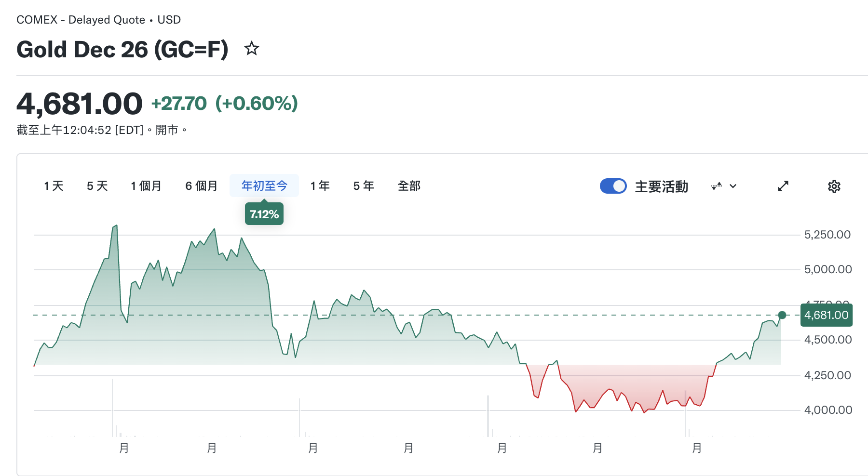Click the event marker near last 月 label
The width and height of the screenshot is (868, 476).
[x=685, y=412]
